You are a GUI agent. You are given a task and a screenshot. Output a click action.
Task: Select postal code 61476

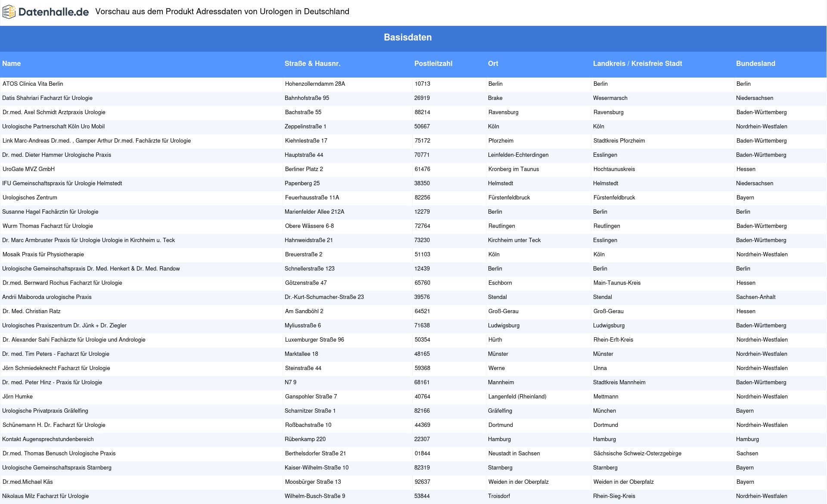coord(423,169)
